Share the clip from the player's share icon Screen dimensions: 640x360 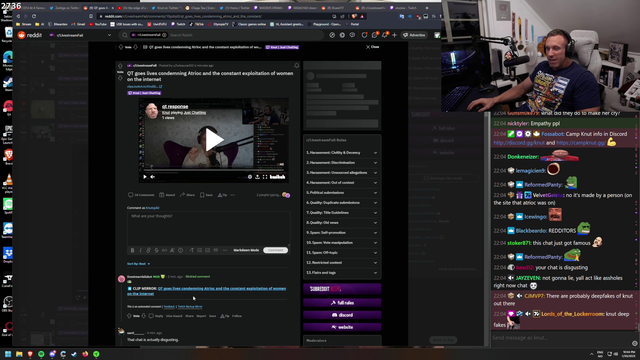(x=258, y=177)
